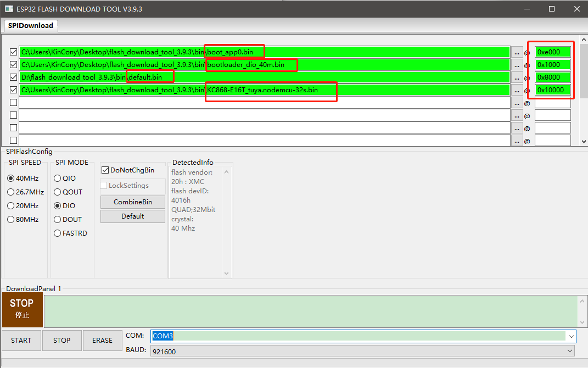
Task: Toggle the DoNotChgBin checkbox
Action: (x=105, y=170)
